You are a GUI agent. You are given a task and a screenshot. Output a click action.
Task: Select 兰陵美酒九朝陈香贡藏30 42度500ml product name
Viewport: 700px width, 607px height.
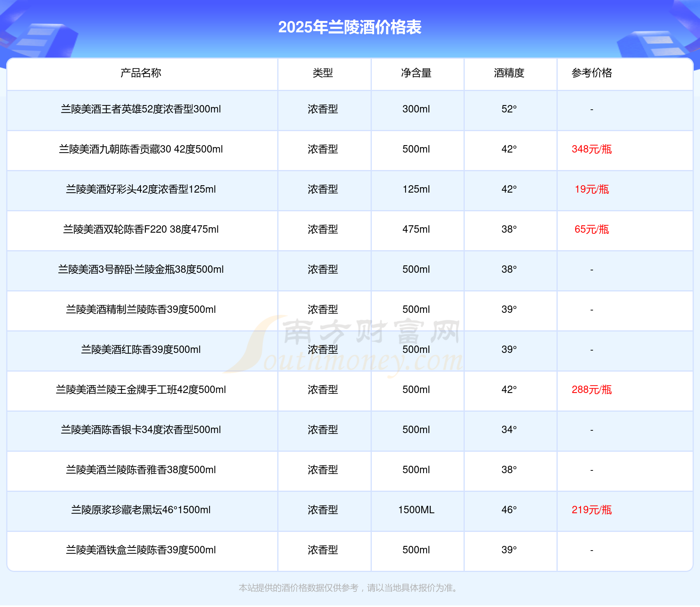tap(141, 149)
